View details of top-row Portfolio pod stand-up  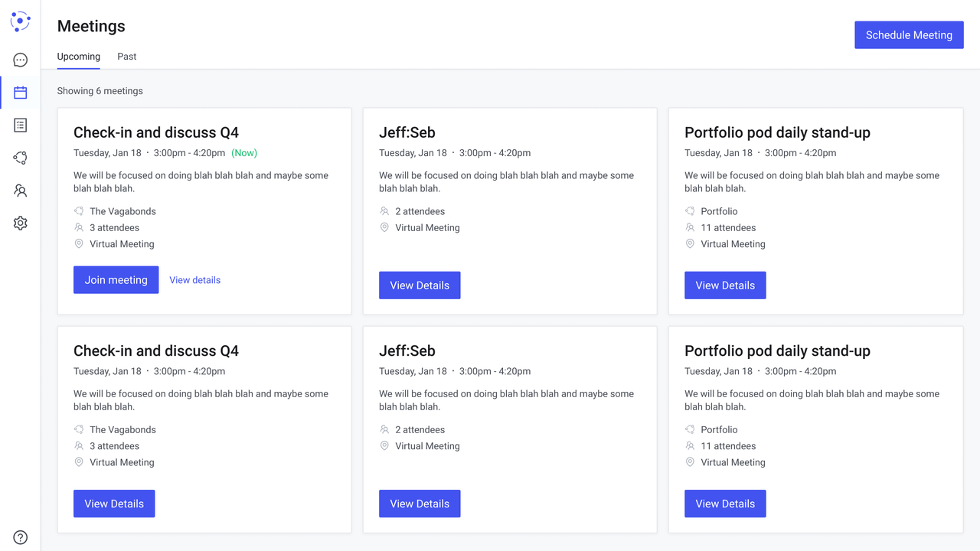725,285
